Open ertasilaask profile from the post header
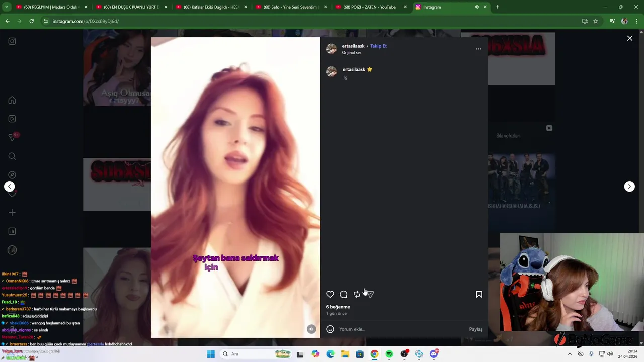Screen dimensions: 644x362 [x=353, y=46]
